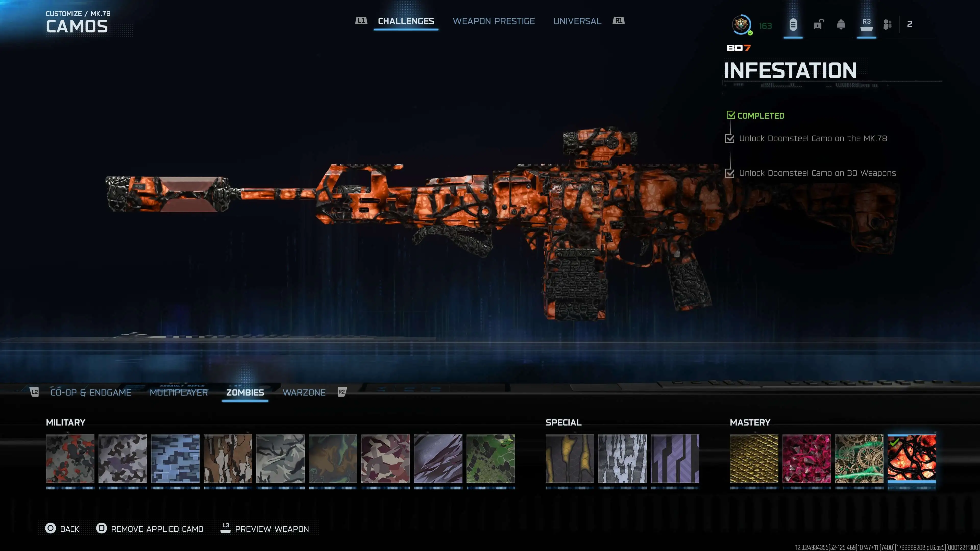Check the Unlock Doomsteel Camo on the MK.78 checkbox
This screenshot has width=980, height=551.
[730, 139]
